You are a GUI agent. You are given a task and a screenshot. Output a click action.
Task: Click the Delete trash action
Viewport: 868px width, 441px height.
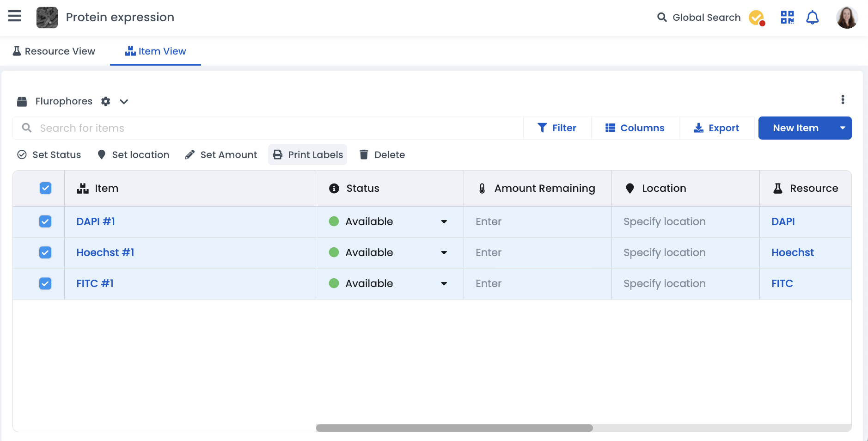[x=382, y=155]
